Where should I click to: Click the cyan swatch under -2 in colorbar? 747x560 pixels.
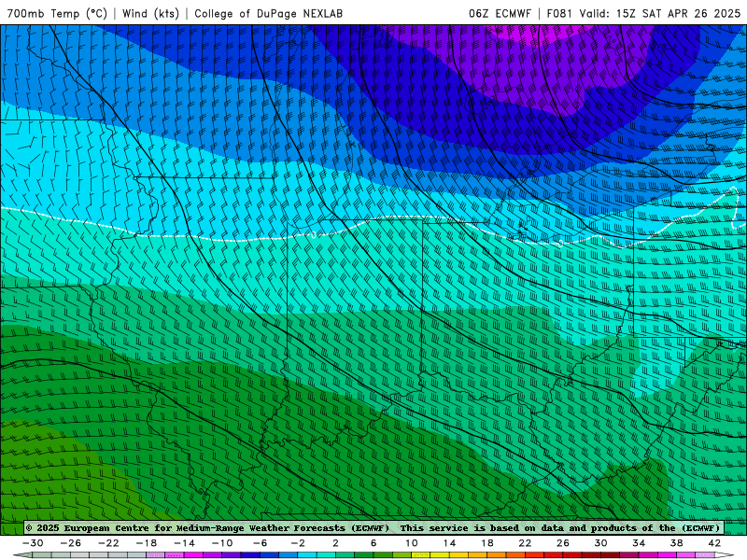click(308, 555)
